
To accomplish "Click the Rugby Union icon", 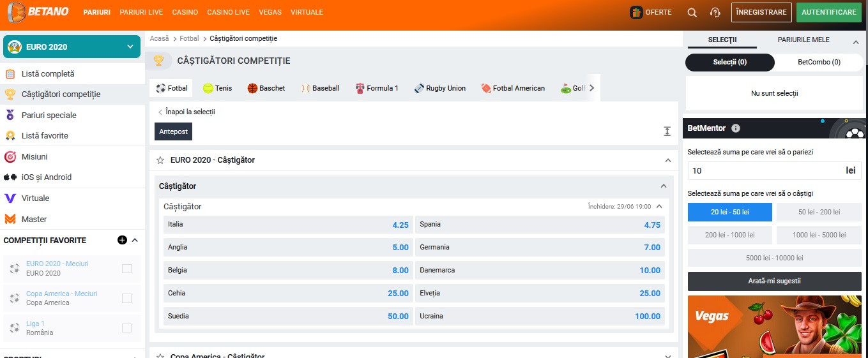I will (420, 88).
